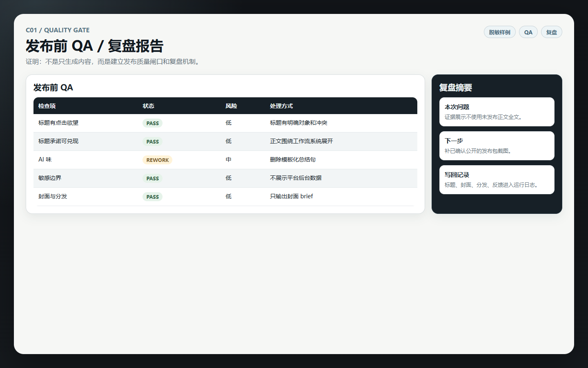Select the QA tag pill in the header
Viewport: 588px width, 368px height.
[528, 32]
